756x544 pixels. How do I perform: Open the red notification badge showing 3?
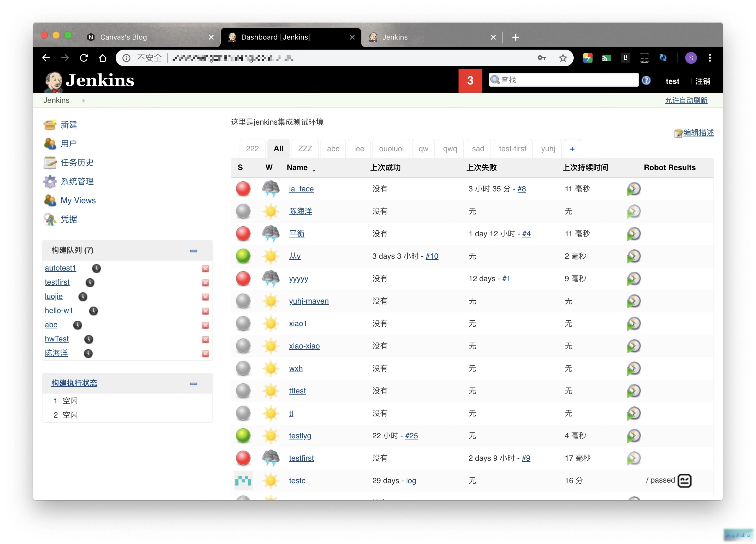pyautogui.click(x=470, y=81)
